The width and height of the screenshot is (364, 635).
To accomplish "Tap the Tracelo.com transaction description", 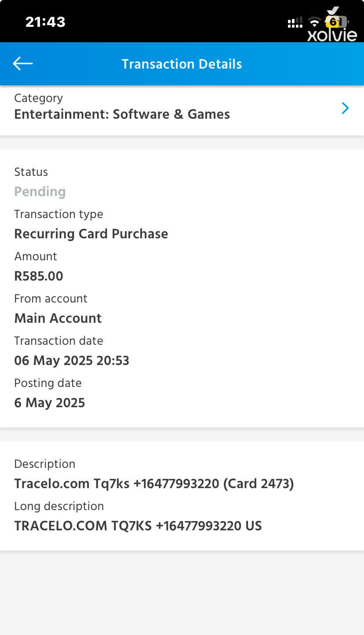I will [x=154, y=483].
